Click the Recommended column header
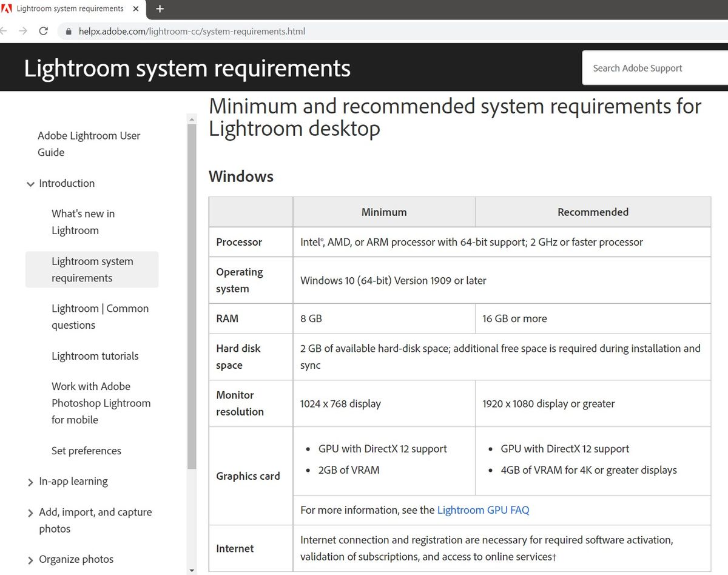This screenshot has height=575, width=728. (x=593, y=212)
